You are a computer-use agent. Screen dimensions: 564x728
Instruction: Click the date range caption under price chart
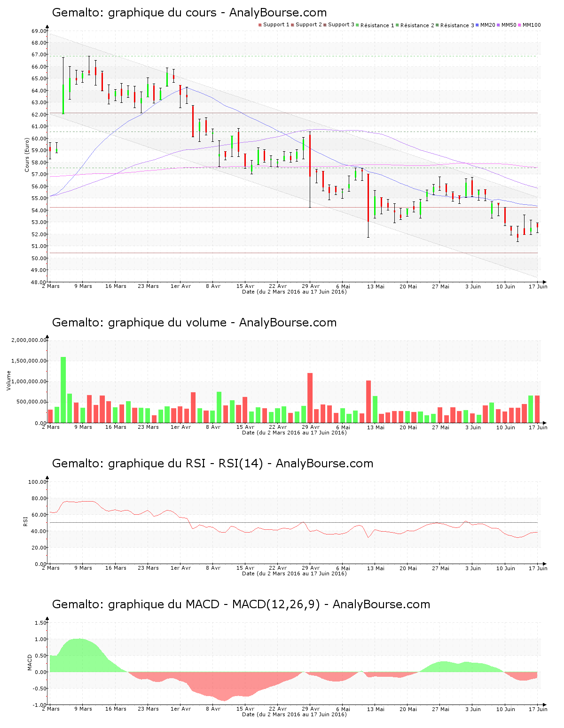294,292
